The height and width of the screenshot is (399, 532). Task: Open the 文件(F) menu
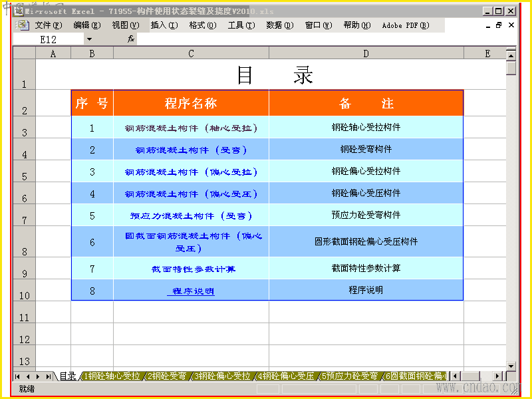[x=49, y=25]
